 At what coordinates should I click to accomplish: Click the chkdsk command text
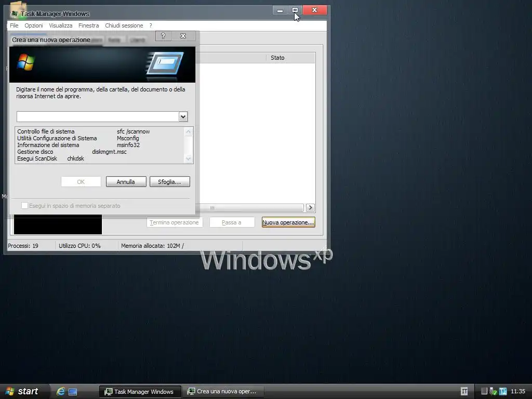[x=76, y=158]
